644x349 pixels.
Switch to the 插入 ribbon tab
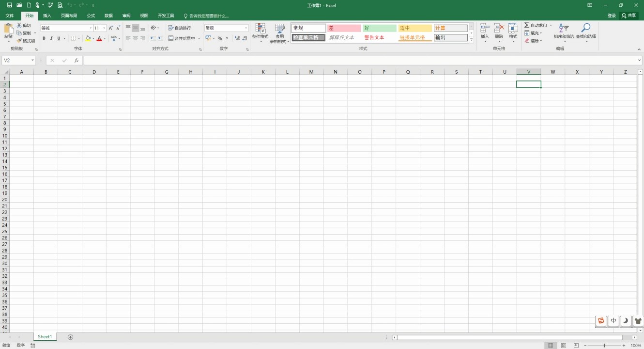46,15
